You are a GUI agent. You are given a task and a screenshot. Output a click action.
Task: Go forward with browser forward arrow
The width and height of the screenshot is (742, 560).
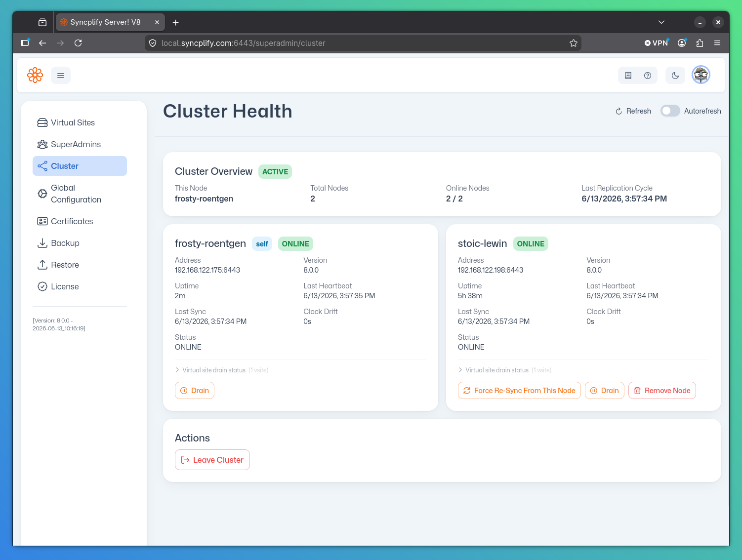(60, 43)
